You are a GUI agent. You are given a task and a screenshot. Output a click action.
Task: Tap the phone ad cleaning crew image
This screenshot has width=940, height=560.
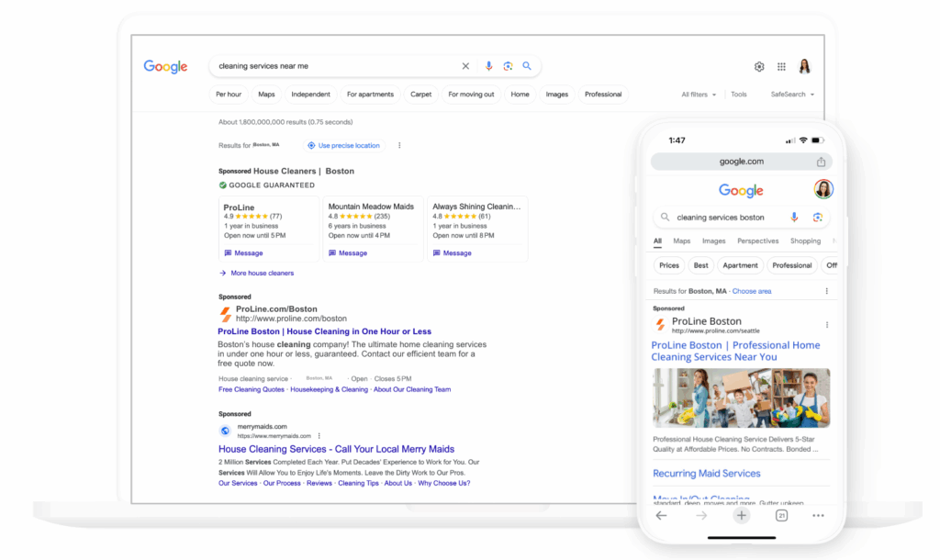742,398
